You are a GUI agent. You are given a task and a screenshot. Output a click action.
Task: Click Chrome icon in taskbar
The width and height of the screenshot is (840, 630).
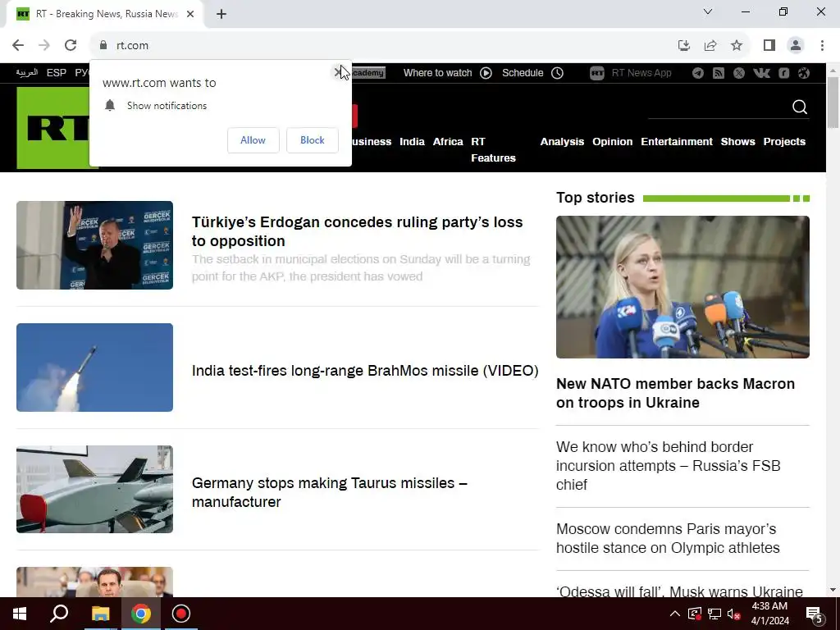(141, 614)
